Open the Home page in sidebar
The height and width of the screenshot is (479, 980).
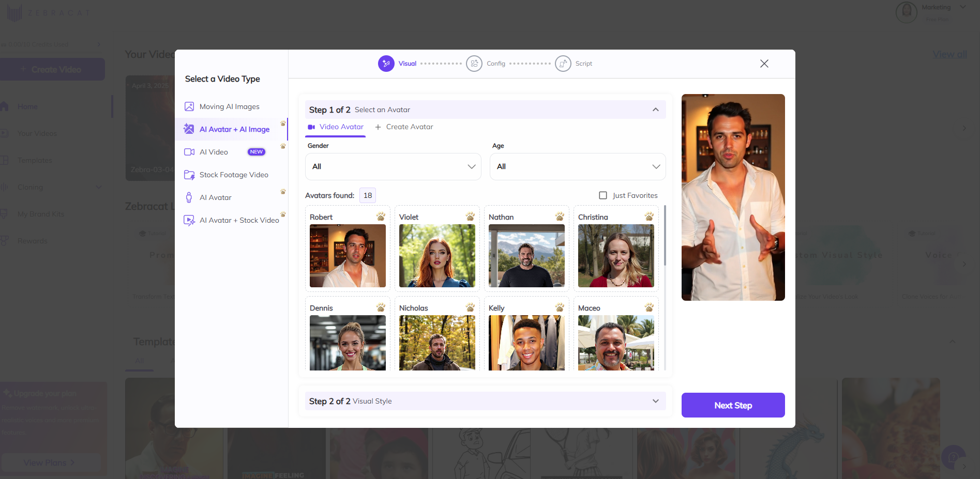(x=27, y=106)
